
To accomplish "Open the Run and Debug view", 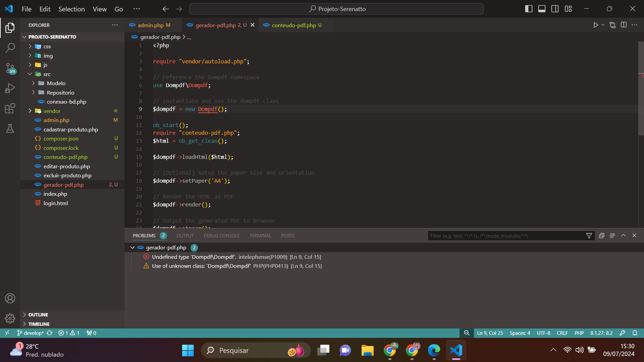I will [x=10, y=88].
